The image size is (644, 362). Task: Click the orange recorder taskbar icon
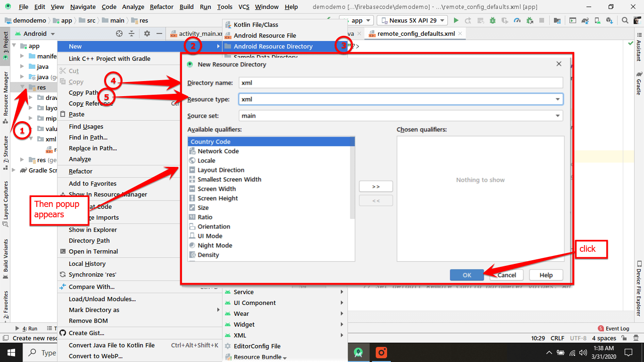pyautogui.click(x=381, y=352)
